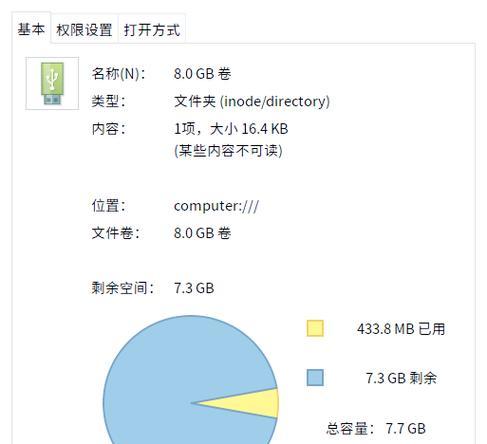The height and width of the screenshot is (444, 487).
Task: Click the 文件卷 value 8.0 GB 卷
Action: [202, 233]
